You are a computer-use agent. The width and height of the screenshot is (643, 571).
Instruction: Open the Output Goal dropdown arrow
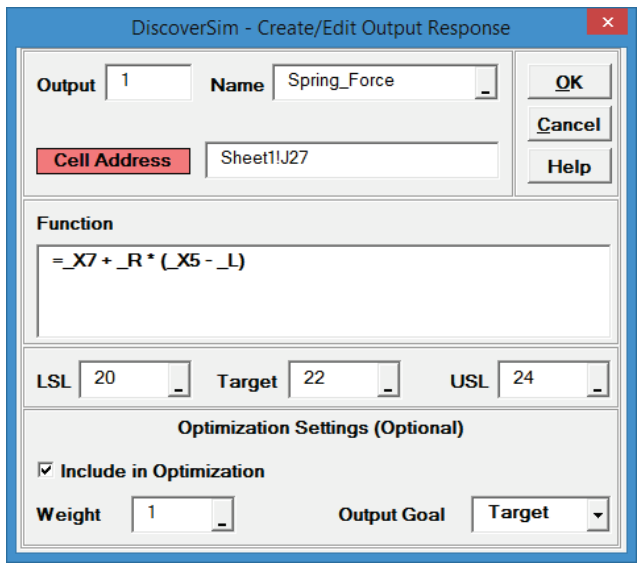(598, 515)
